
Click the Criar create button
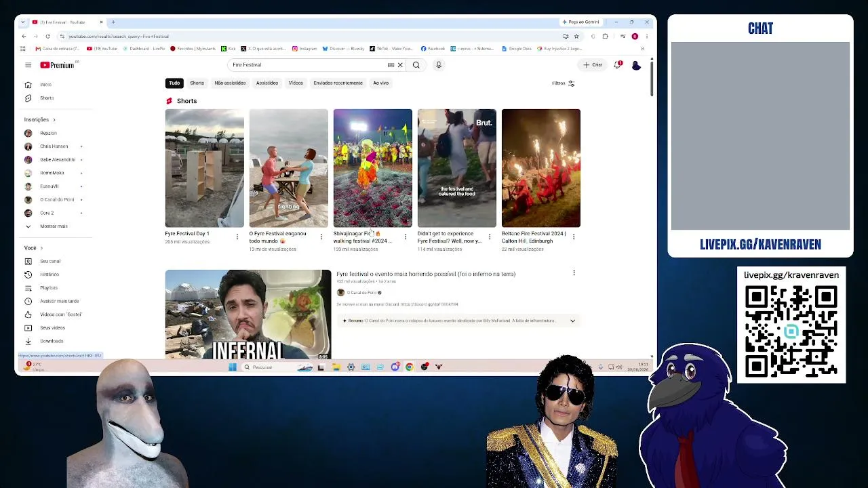coord(593,65)
